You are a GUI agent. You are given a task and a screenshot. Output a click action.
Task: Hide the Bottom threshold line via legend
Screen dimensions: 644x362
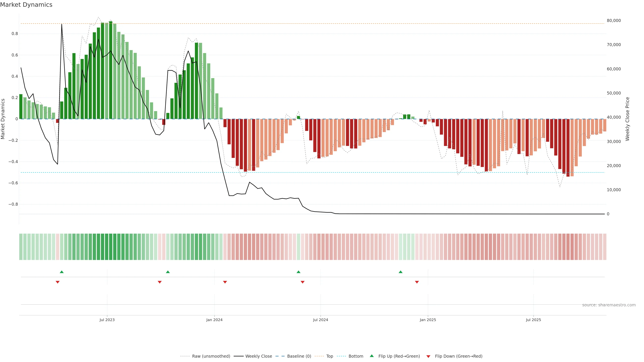click(x=356, y=356)
